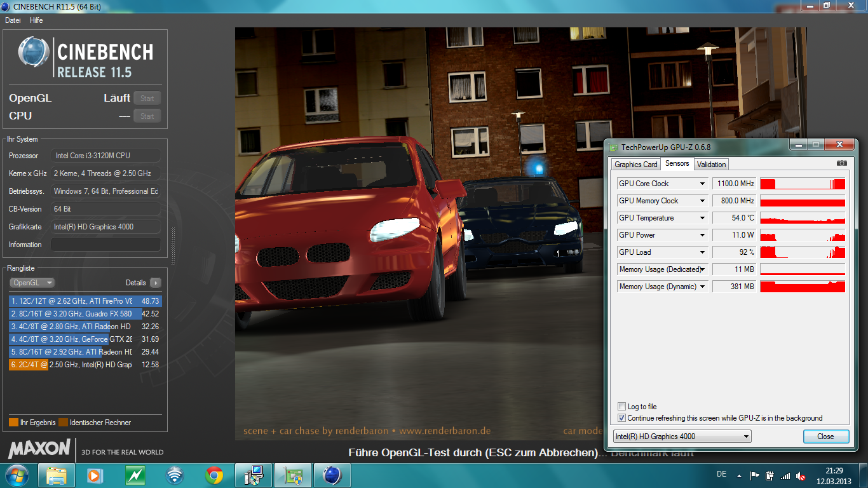Open the network computer taskbar icon
This screenshot has height=488, width=868.
click(254, 475)
